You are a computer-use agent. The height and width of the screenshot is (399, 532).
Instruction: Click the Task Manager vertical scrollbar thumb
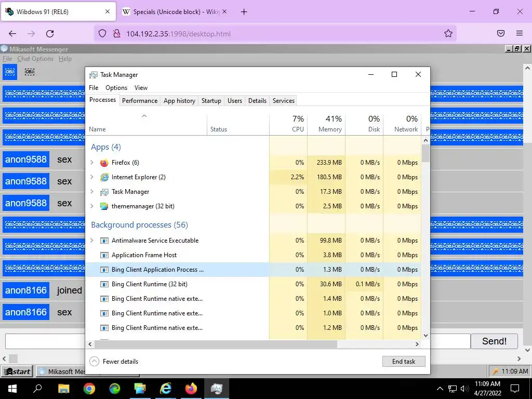tap(425, 153)
